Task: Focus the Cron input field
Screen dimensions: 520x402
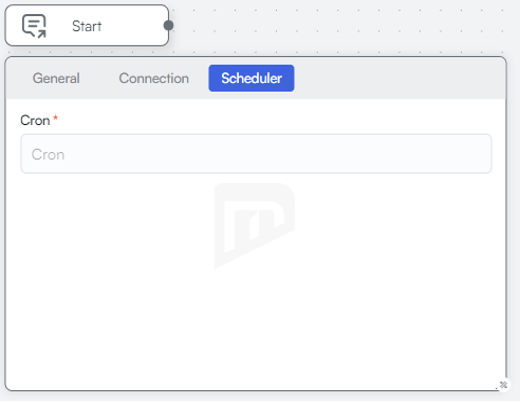Action: click(256, 154)
